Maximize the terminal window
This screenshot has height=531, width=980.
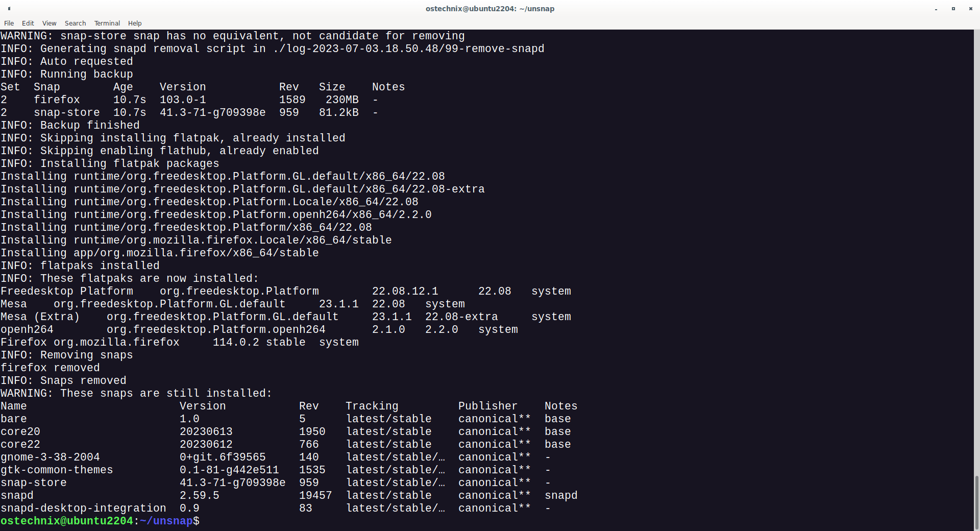(x=953, y=9)
